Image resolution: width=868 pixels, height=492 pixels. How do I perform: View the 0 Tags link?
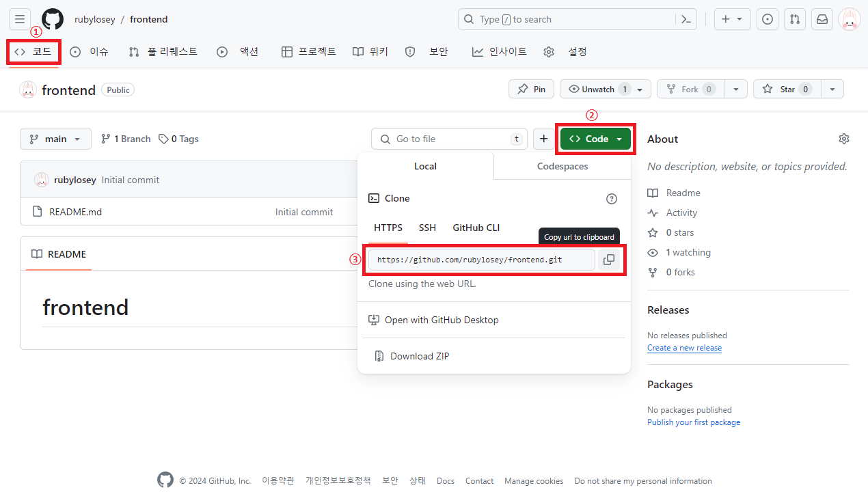[x=178, y=139]
